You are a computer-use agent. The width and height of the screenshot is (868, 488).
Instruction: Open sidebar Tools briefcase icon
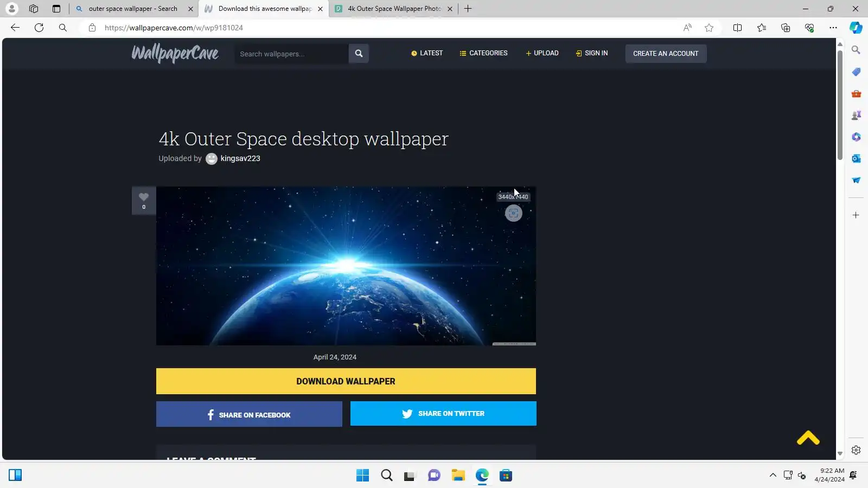point(856,93)
